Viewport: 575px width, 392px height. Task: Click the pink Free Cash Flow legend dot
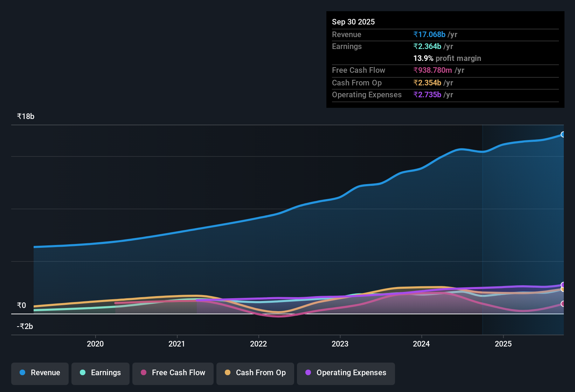coord(143,373)
